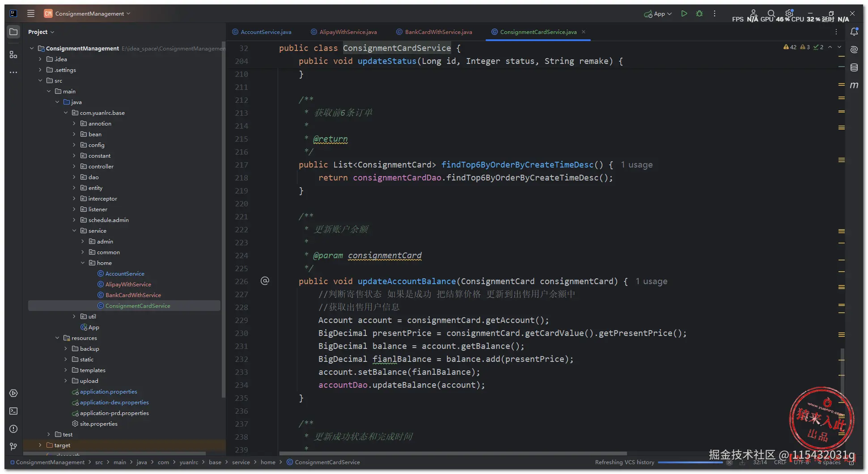Open the App run configuration dropdown
The width and height of the screenshot is (868, 474).
pos(658,14)
